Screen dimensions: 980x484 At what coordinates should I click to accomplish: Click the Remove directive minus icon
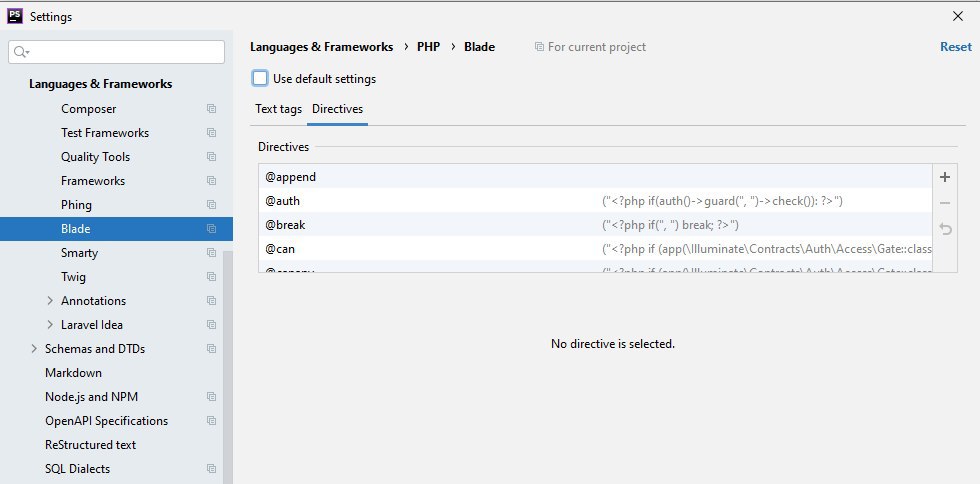pos(944,203)
